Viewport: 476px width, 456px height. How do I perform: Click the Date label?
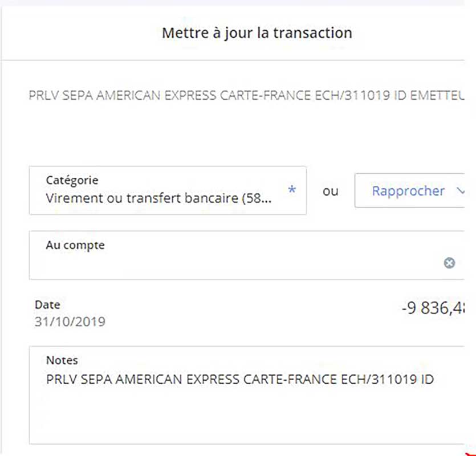click(47, 304)
